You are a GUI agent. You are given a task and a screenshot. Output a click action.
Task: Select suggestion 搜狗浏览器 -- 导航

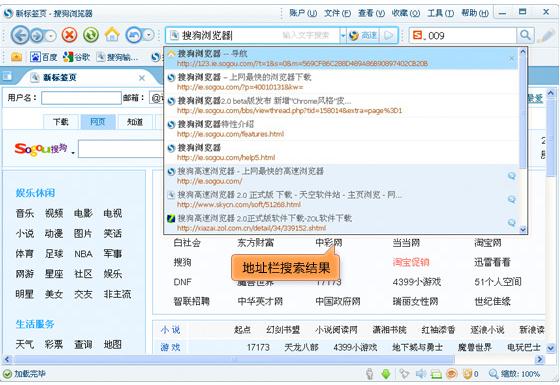click(x=341, y=58)
